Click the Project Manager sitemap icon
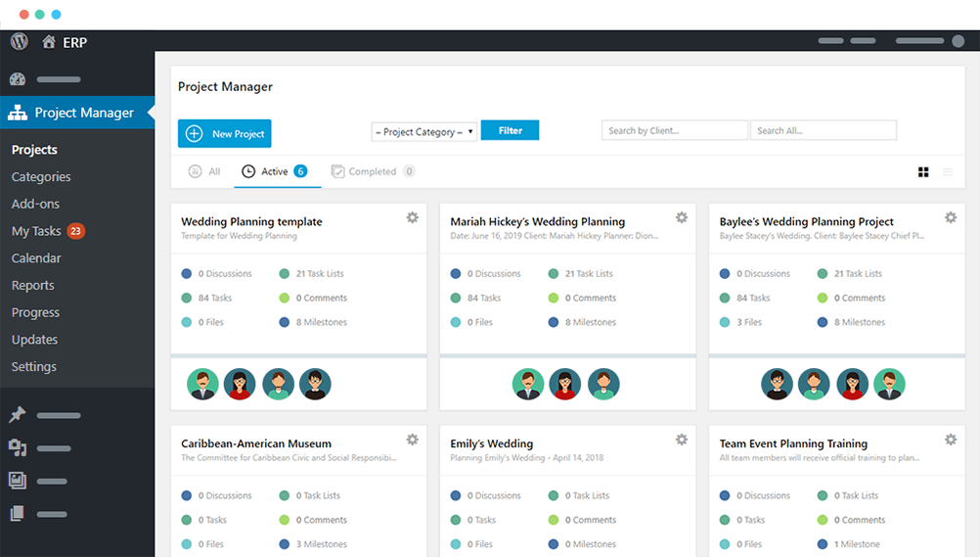 click(18, 113)
